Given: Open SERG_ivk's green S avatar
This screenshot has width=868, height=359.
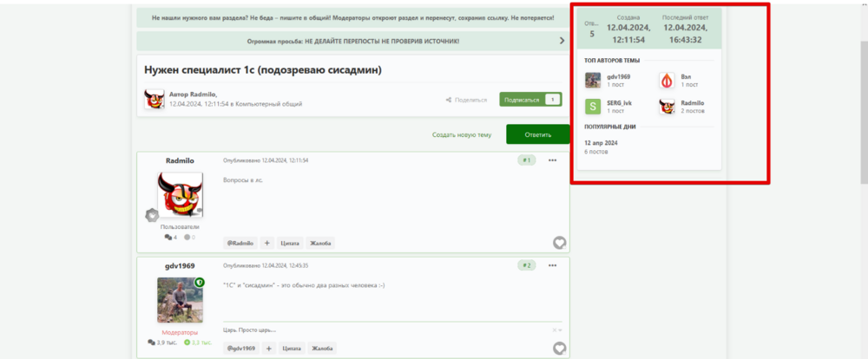Looking at the screenshot, I should (x=593, y=106).
